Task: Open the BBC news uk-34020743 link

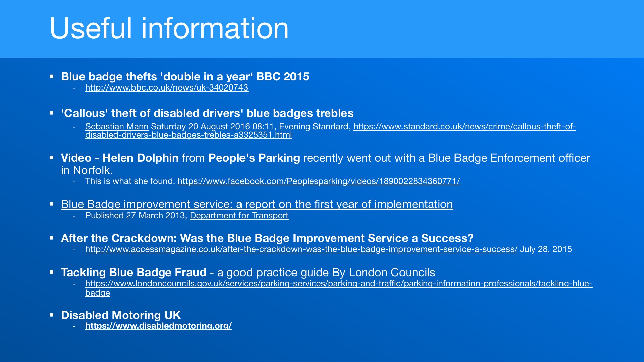Action: click(x=167, y=88)
